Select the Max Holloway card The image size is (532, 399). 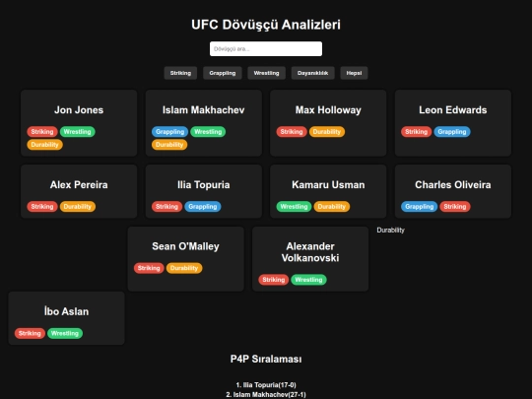point(328,123)
